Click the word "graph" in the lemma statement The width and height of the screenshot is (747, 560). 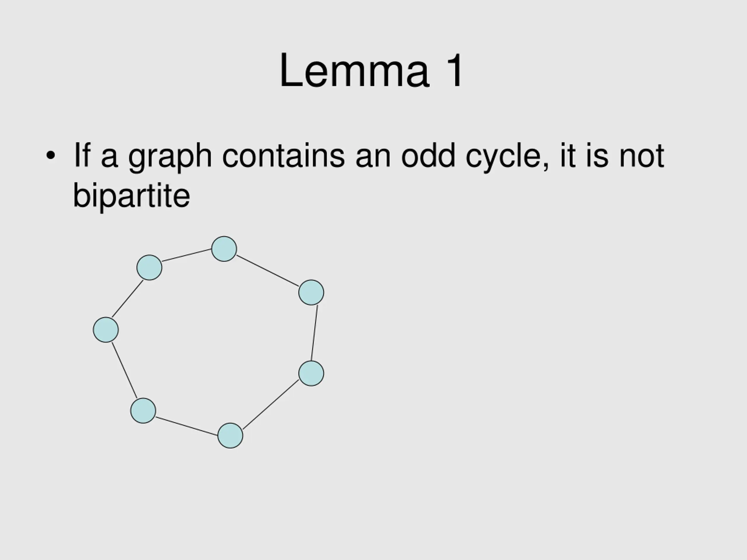170,156
